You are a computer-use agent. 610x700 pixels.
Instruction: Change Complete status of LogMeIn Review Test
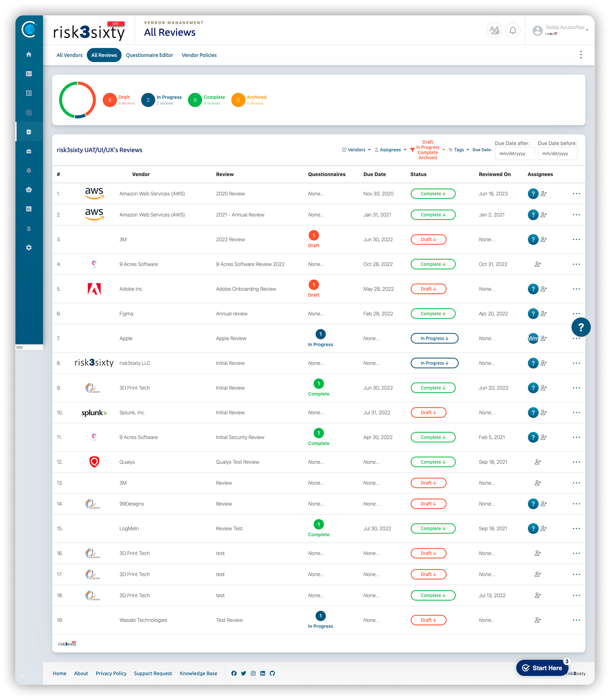pos(433,529)
